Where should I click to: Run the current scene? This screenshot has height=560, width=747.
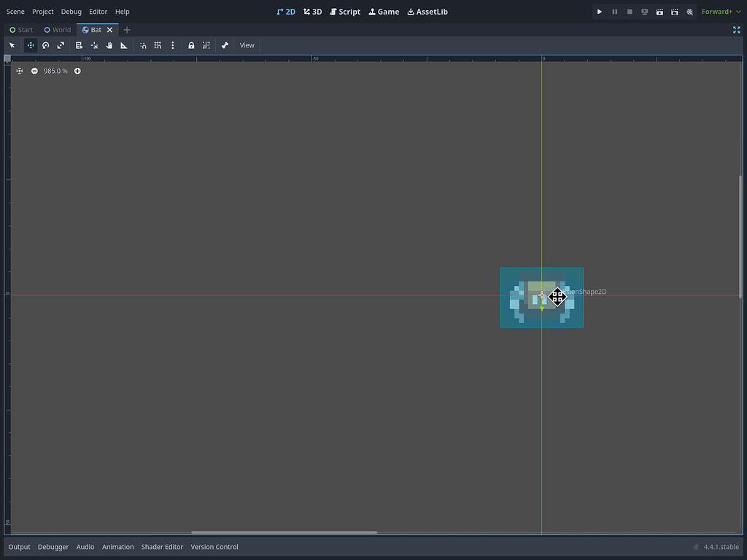coord(659,12)
